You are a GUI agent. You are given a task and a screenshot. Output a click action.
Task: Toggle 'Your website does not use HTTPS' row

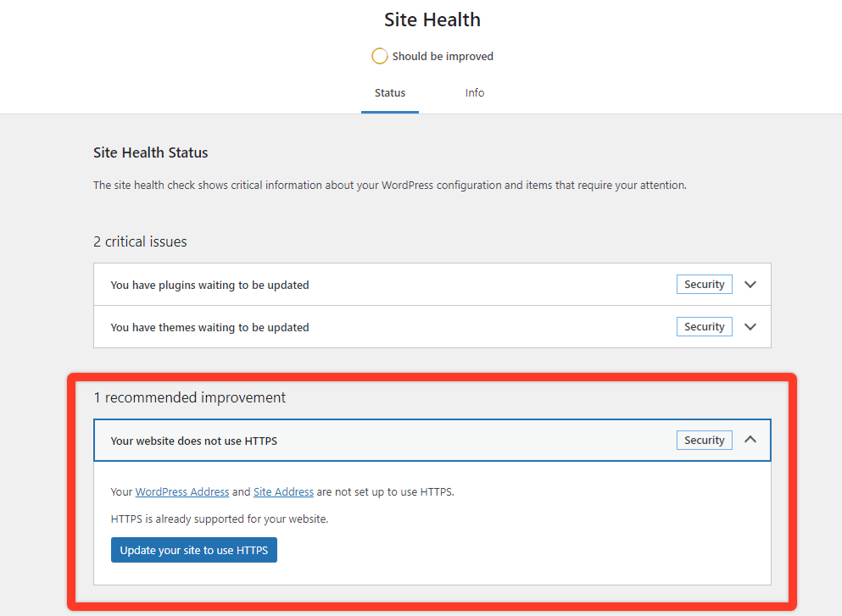click(x=432, y=440)
